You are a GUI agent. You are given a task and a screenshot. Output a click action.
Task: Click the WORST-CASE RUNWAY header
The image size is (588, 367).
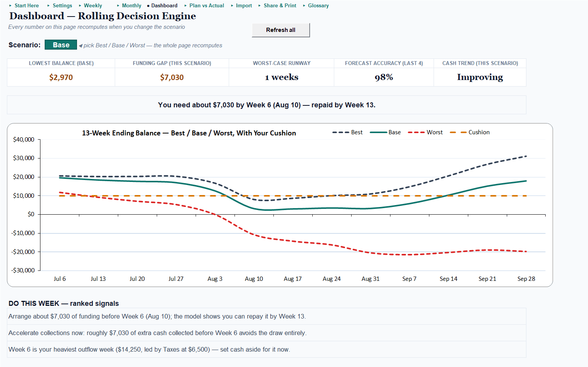click(281, 63)
